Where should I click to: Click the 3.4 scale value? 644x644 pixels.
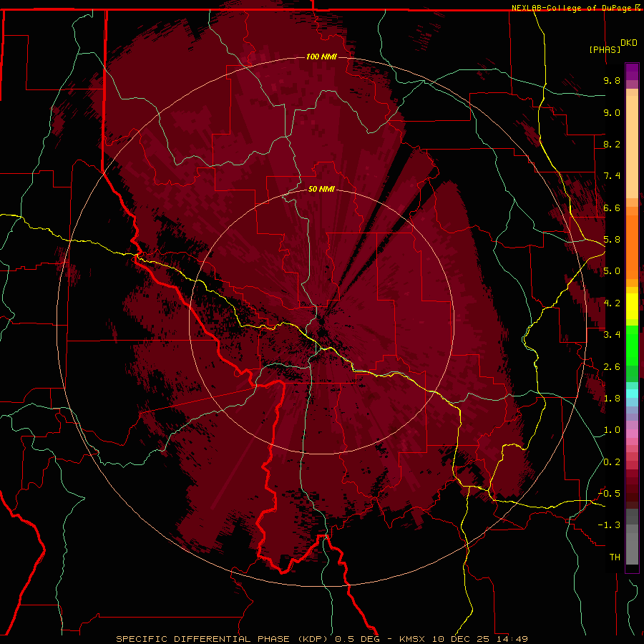pyautogui.click(x=612, y=335)
